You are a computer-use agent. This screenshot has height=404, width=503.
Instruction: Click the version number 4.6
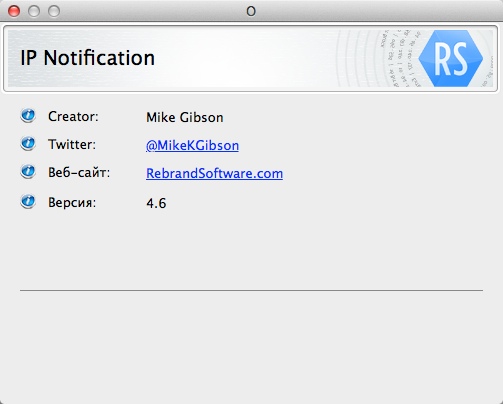(156, 203)
